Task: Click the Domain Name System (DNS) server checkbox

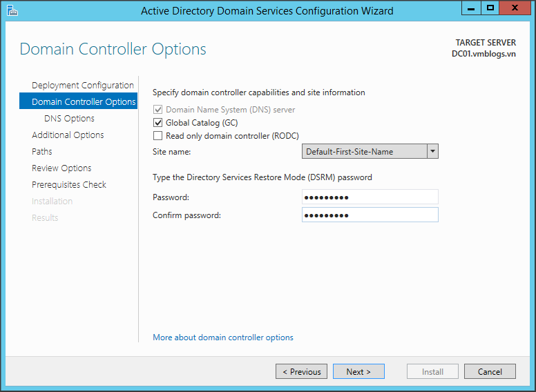Action: click(157, 110)
